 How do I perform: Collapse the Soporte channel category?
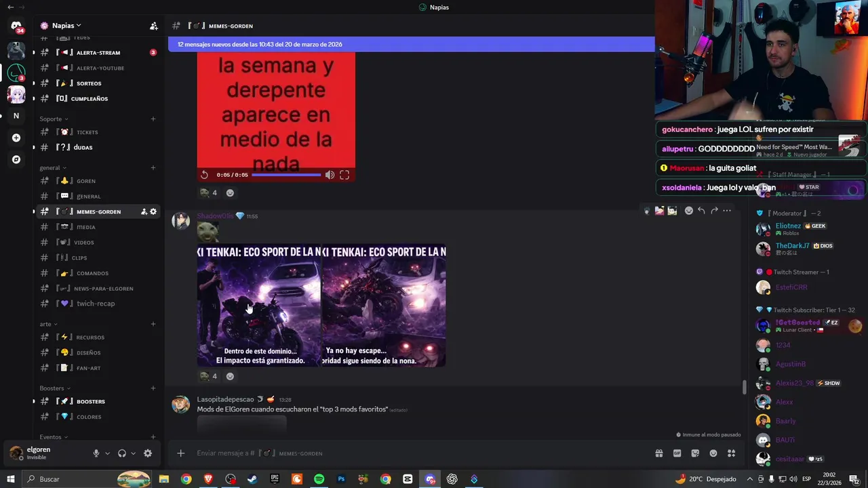[x=54, y=119]
